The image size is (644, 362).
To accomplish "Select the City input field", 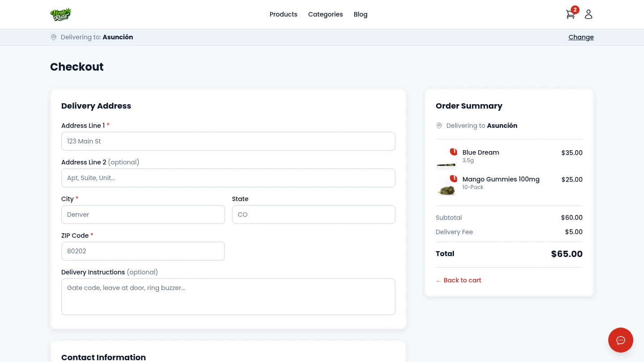I will [x=143, y=215].
